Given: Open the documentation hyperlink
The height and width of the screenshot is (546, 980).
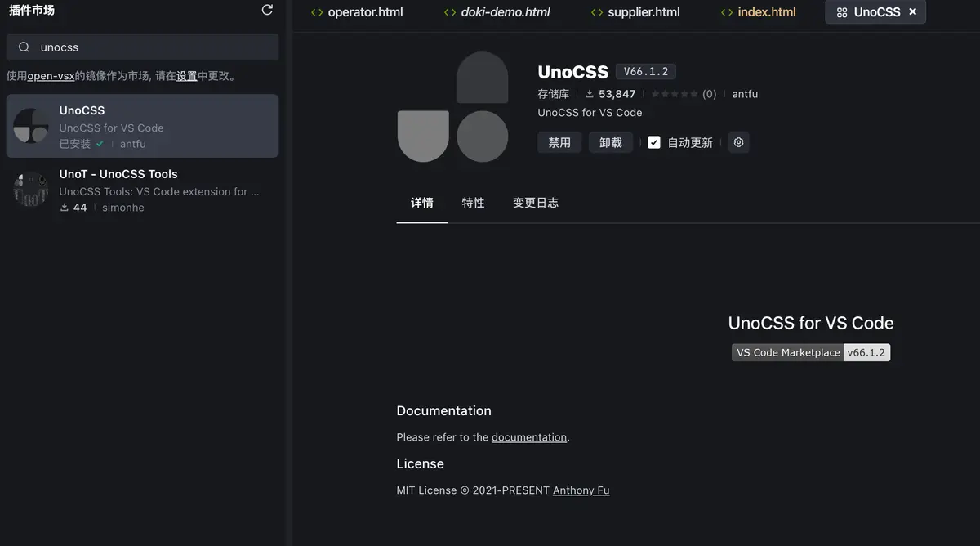Looking at the screenshot, I should (x=529, y=436).
